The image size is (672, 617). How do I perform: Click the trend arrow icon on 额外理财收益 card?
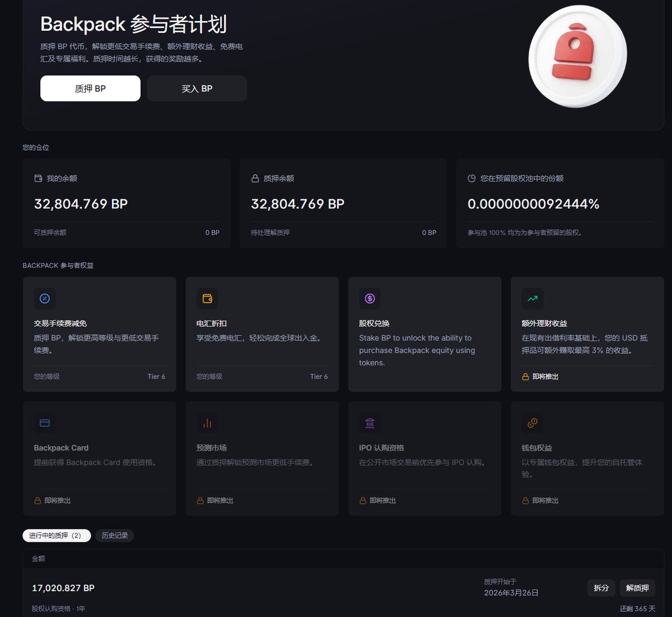(533, 299)
